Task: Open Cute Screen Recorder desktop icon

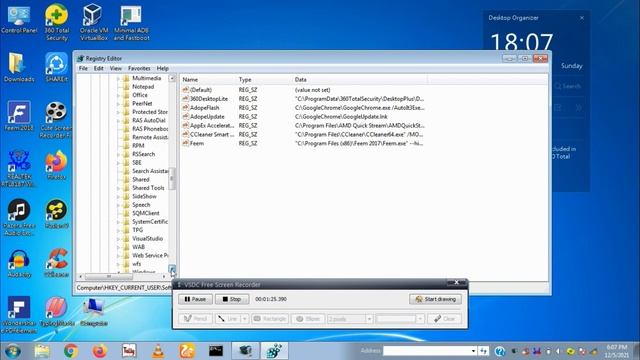Action: coord(56,120)
